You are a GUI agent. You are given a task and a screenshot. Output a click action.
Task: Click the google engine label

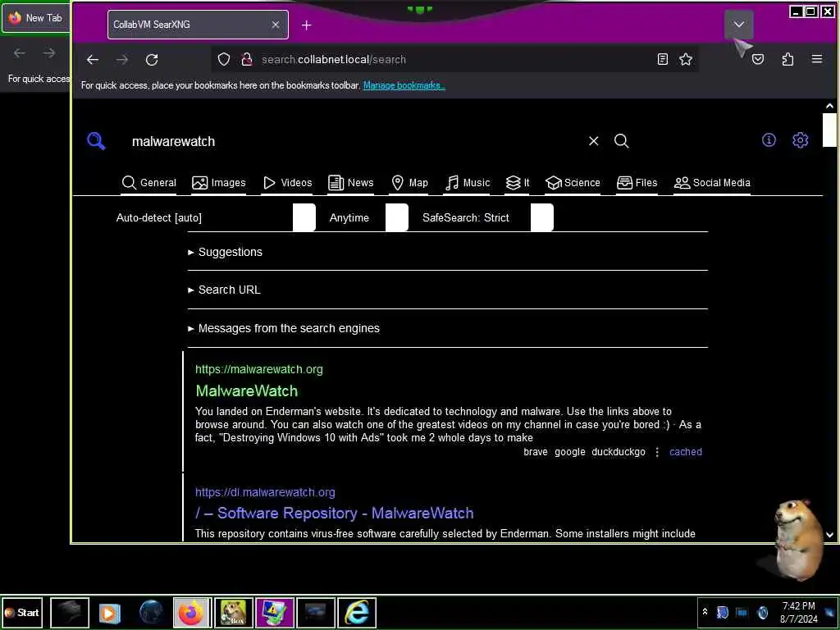pos(569,452)
